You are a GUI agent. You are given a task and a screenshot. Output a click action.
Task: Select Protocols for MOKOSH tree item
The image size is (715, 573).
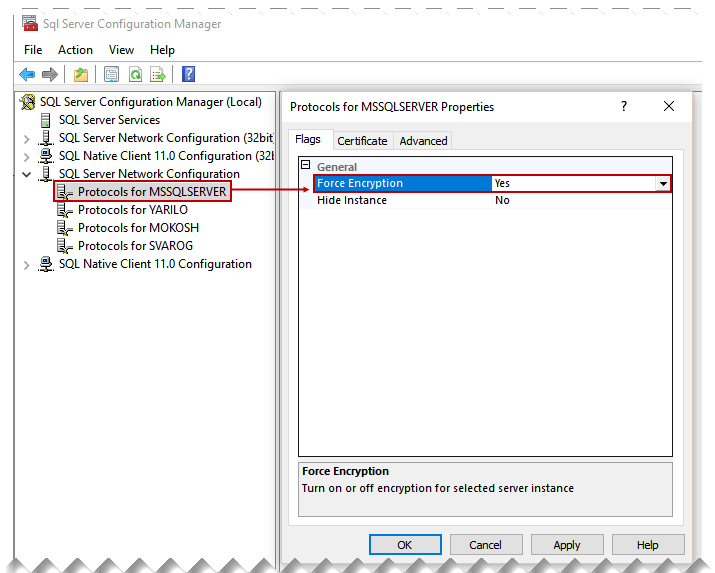click(x=138, y=227)
